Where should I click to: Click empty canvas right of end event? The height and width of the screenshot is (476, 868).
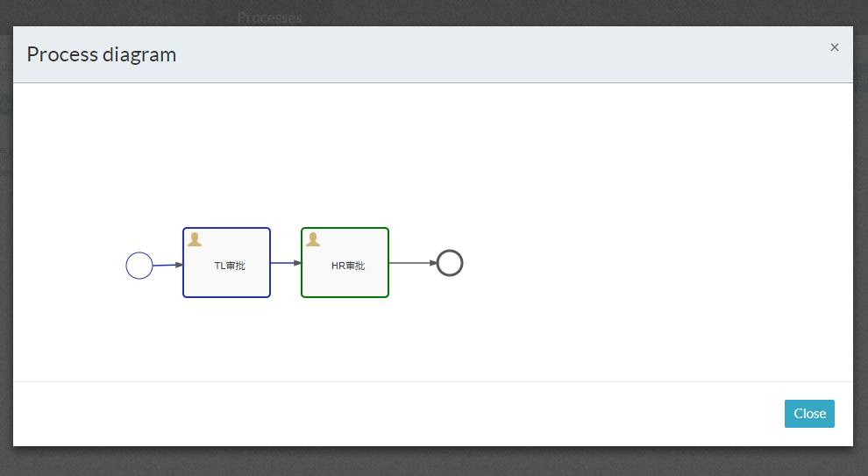pos(614,263)
